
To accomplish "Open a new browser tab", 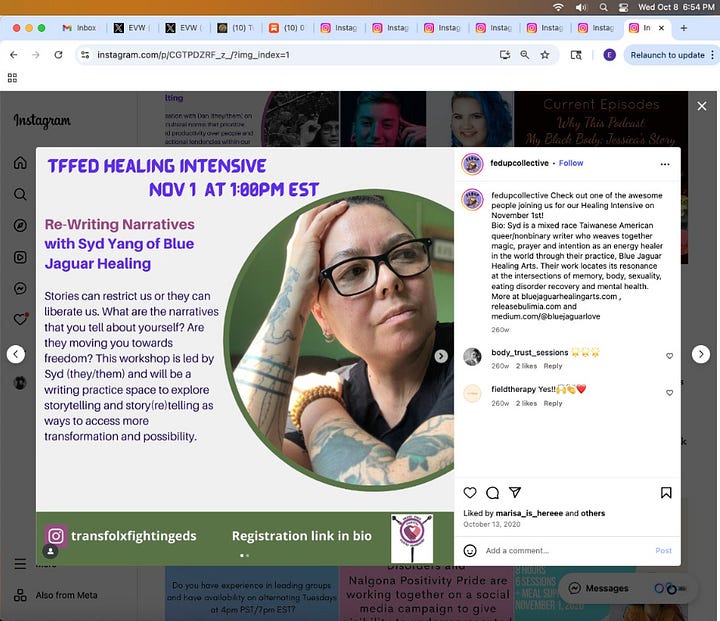I will [684, 28].
